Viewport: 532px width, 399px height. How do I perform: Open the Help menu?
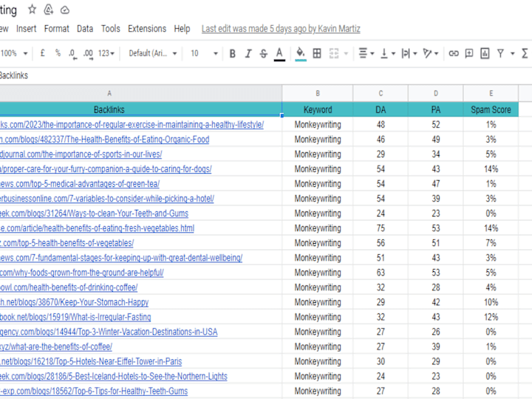click(x=182, y=29)
